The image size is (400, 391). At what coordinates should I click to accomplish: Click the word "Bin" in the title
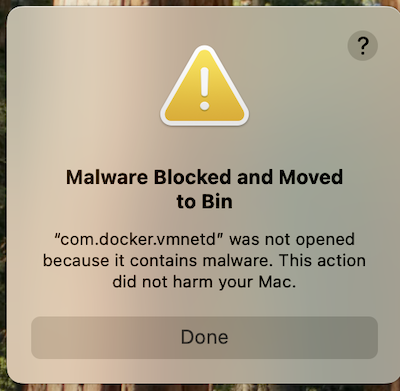pos(217,202)
